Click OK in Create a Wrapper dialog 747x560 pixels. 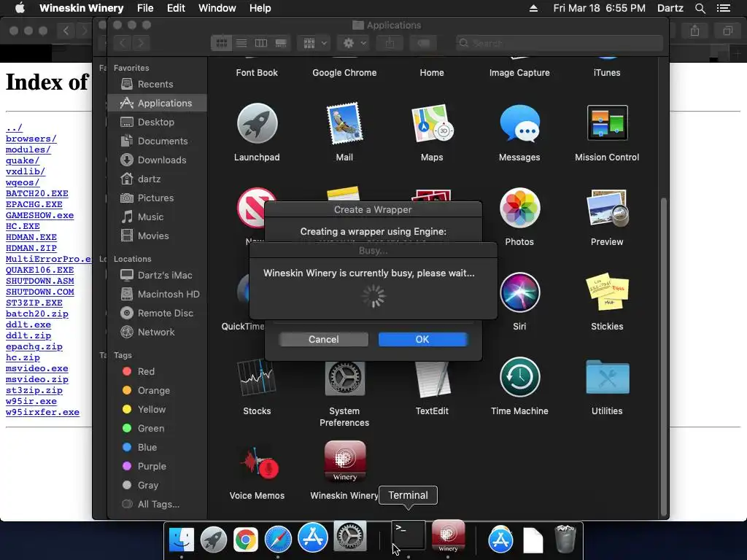[422, 339]
